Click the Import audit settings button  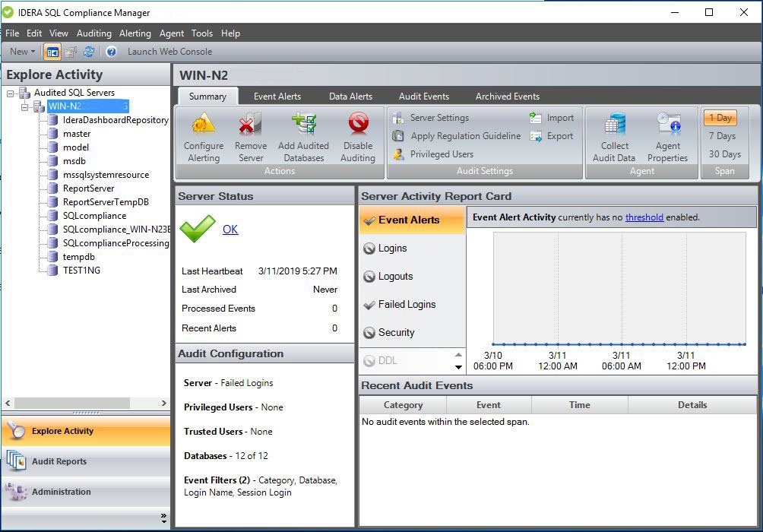click(x=552, y=118)
